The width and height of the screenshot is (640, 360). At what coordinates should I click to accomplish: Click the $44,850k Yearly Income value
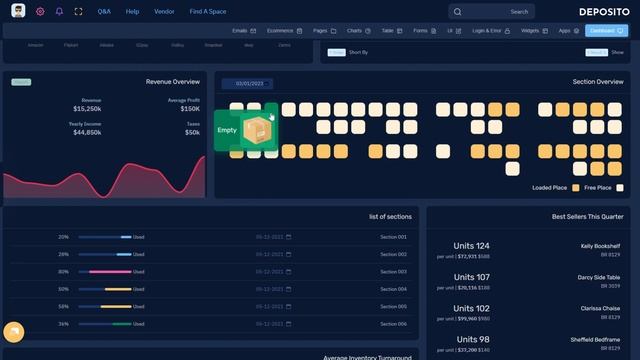(x=87, y=133)
